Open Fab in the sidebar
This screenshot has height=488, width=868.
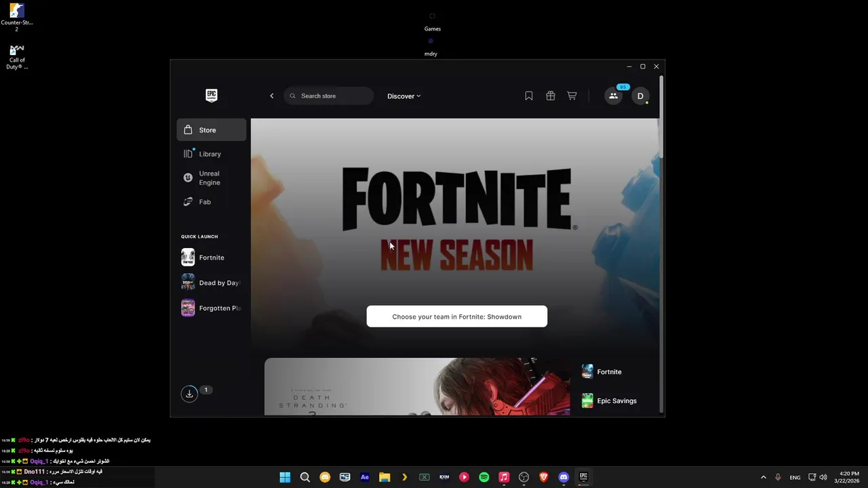click(212, 202)
